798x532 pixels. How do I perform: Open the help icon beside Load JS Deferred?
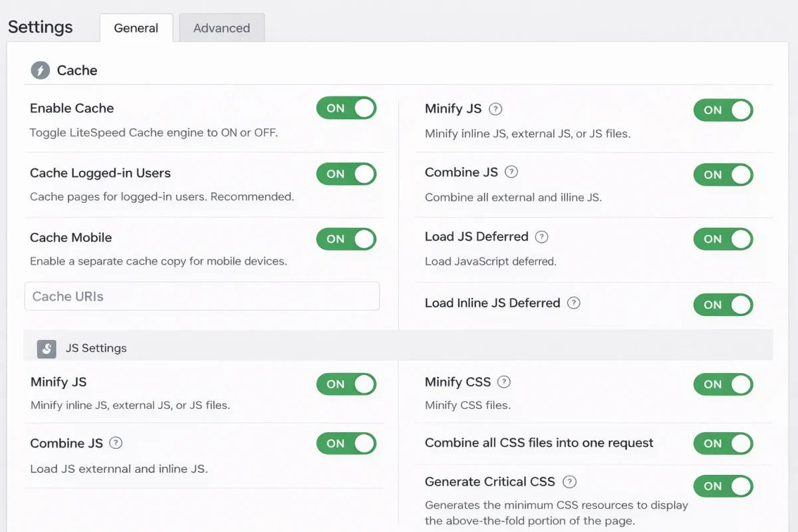[x=541, y=237]
